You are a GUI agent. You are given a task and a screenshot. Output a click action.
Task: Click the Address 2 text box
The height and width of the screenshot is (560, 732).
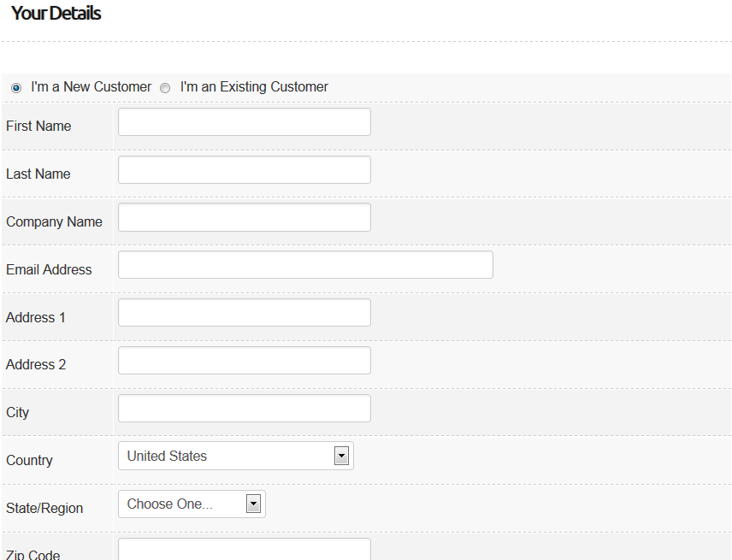(x=244, y=361)
